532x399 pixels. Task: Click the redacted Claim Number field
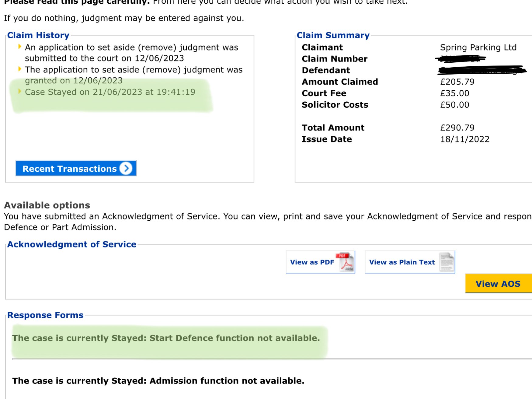coord(460,58)
